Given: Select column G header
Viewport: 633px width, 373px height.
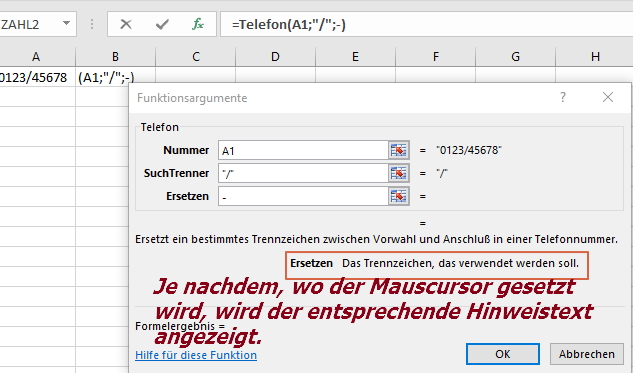Looking at the screenshot, I should click(x=515, y=57).
